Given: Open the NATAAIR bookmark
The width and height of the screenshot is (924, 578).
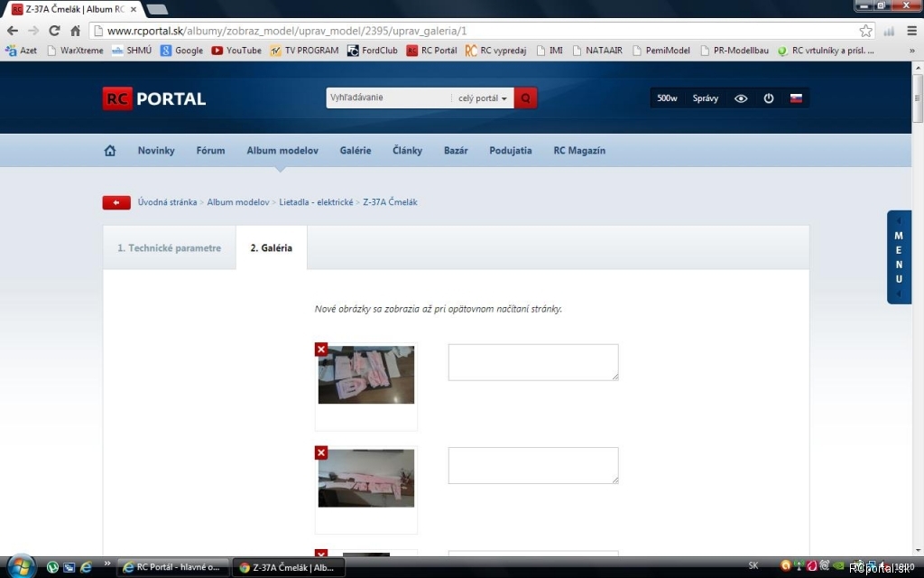Looking at the screenshot, I should point(597,51).
